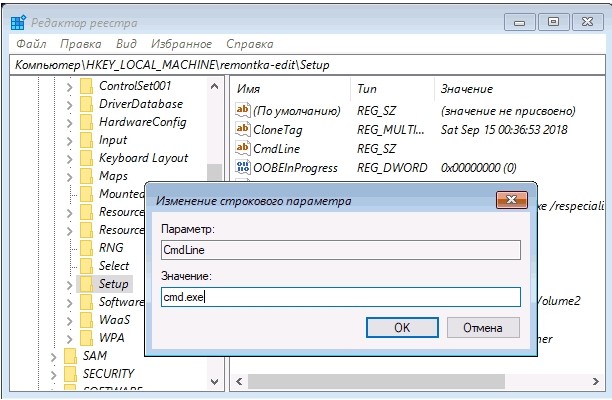612x400 pixels.
Task: Select the (По умолчанию) value name
Action: [297, 111]
